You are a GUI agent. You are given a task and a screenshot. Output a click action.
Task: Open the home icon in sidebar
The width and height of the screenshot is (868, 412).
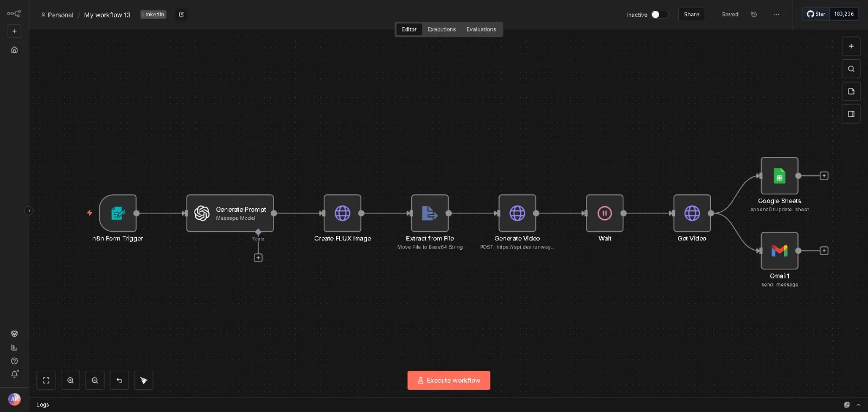tap(15, 50)
